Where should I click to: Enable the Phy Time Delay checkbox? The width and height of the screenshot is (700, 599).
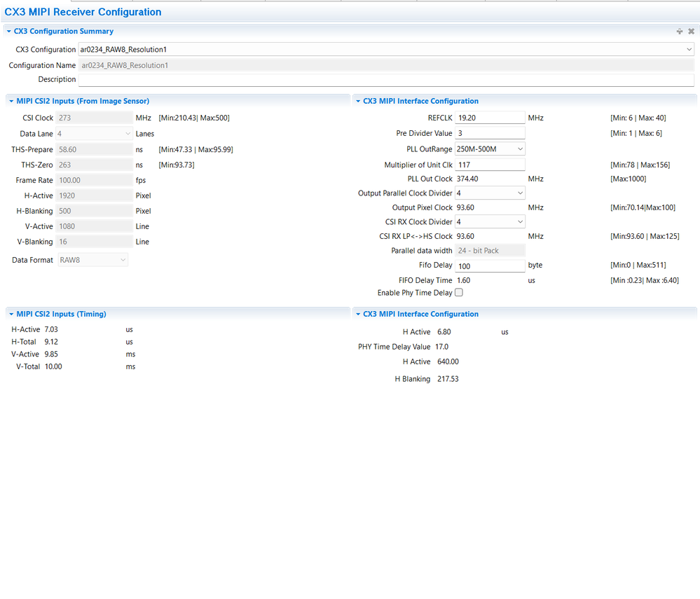click(x=459, y=293)
